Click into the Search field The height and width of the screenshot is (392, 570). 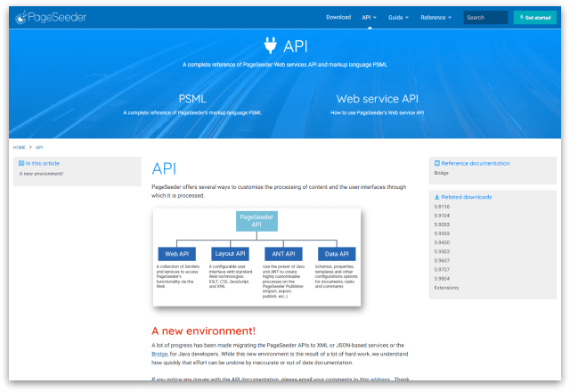click(x=485, y=17)
